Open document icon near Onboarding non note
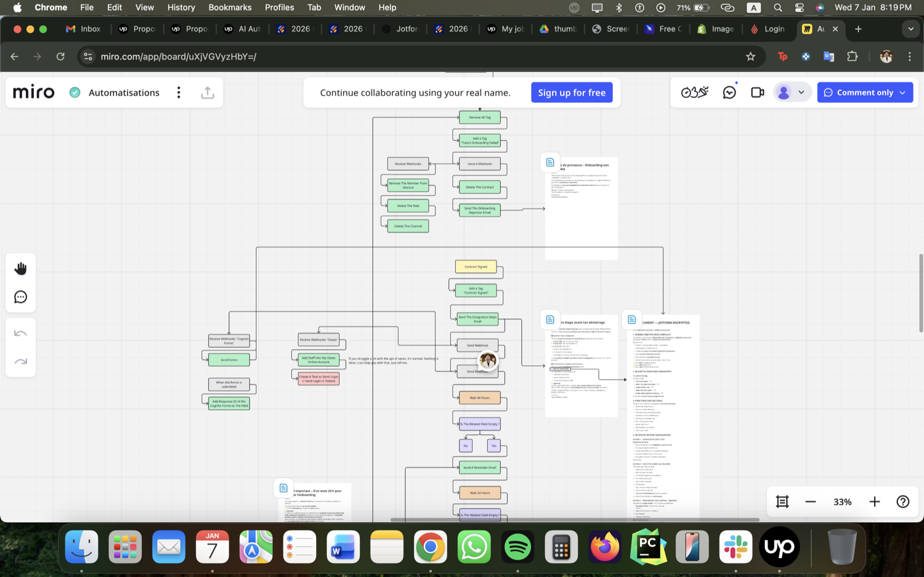The height and width of the screenshot is (577, 924). click(550, 163)
